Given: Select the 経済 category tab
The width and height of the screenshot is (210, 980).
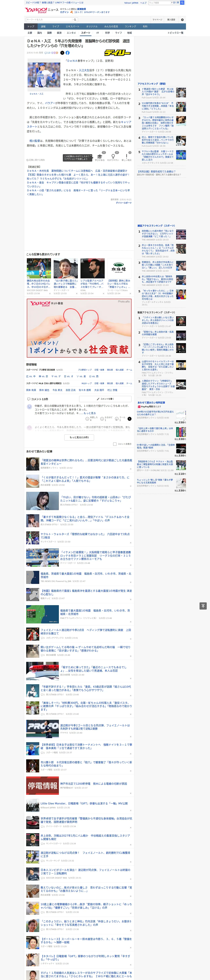Looking at the screenshot, I should [59, 33].
